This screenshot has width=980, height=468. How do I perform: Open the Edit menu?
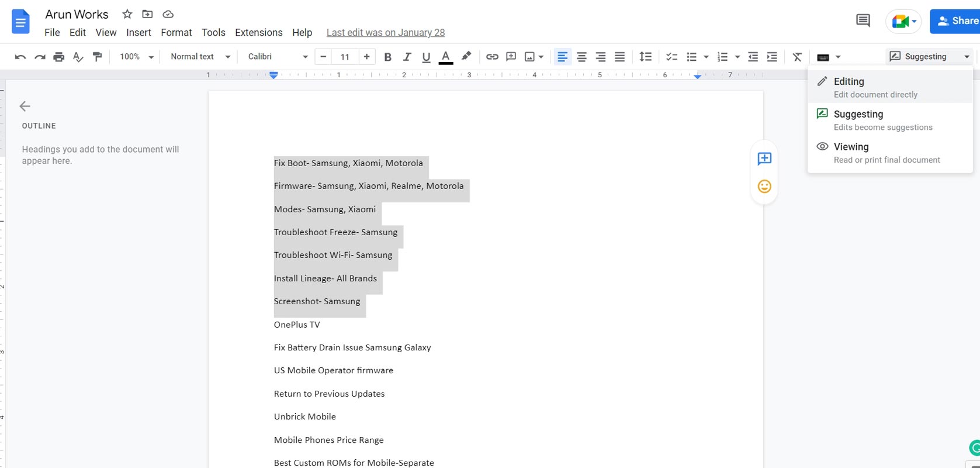[78, 33]
